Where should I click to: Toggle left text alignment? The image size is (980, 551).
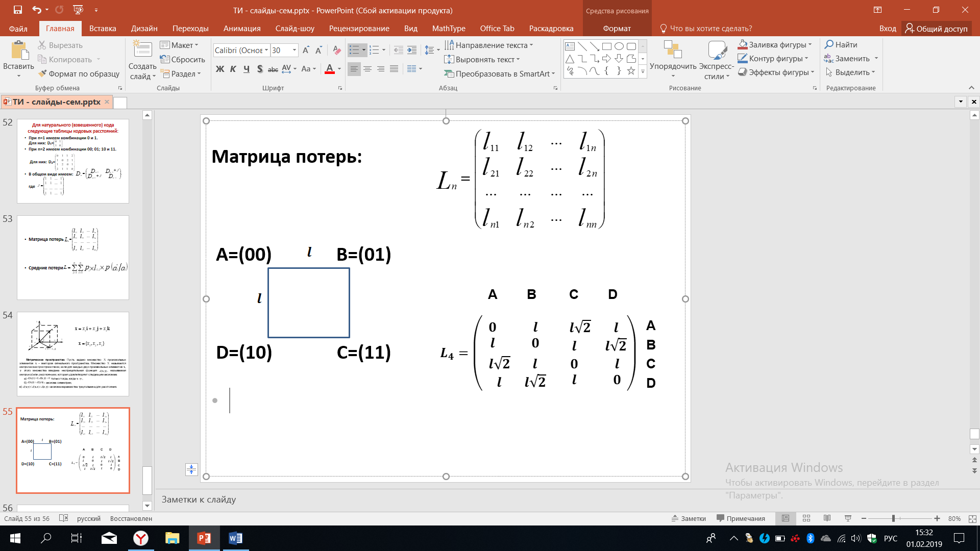click(354, 69)
